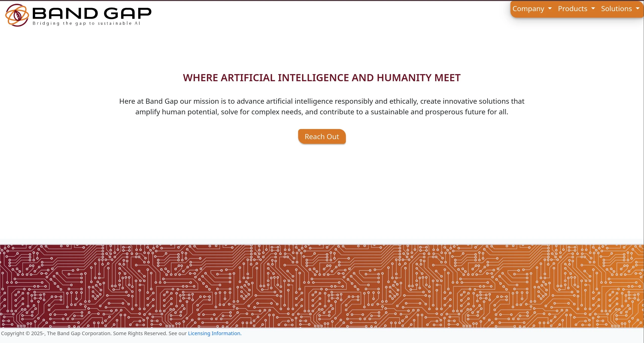Screen dimensions: 644x343
Task: Click the "Where Artificial Intelligence and Humanity Meet" heading
Action: 322,78
